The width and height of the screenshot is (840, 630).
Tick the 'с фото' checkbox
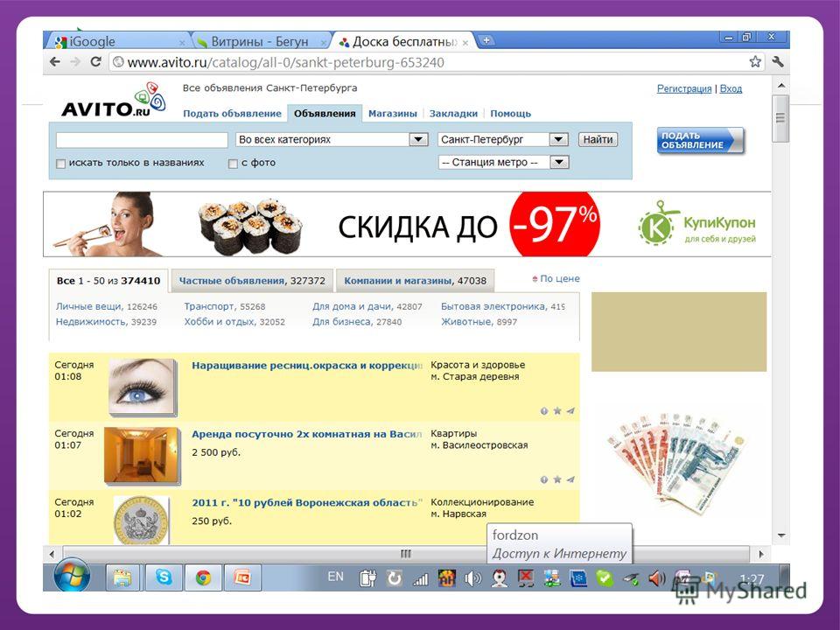[x=233, y=164]
